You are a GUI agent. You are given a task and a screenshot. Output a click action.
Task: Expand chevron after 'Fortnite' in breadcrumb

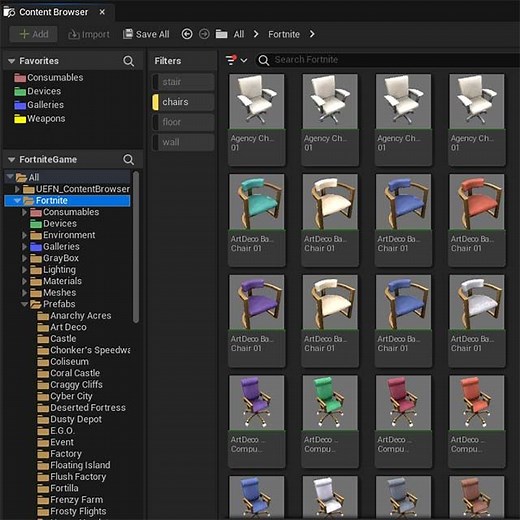[312, 34]
